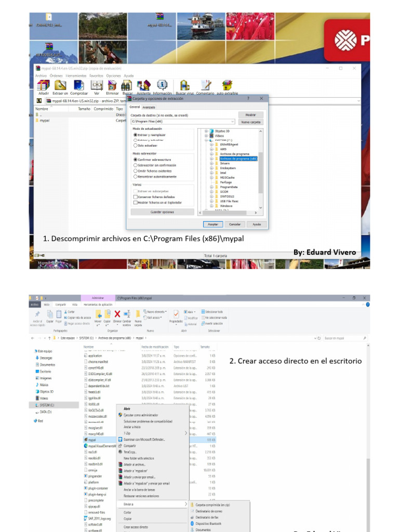Click the WinRAR Ver icon
Screen dimensions: 399x532
[96, 85]
